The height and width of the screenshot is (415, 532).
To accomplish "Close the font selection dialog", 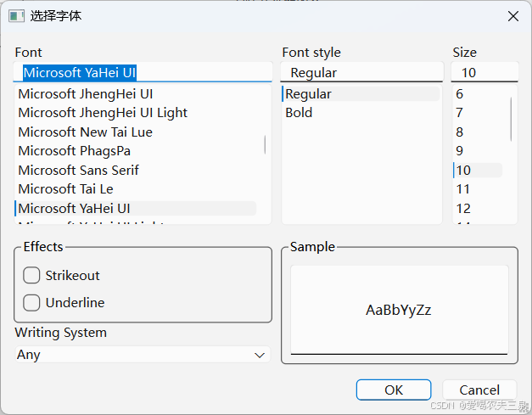I will [513, 16].
